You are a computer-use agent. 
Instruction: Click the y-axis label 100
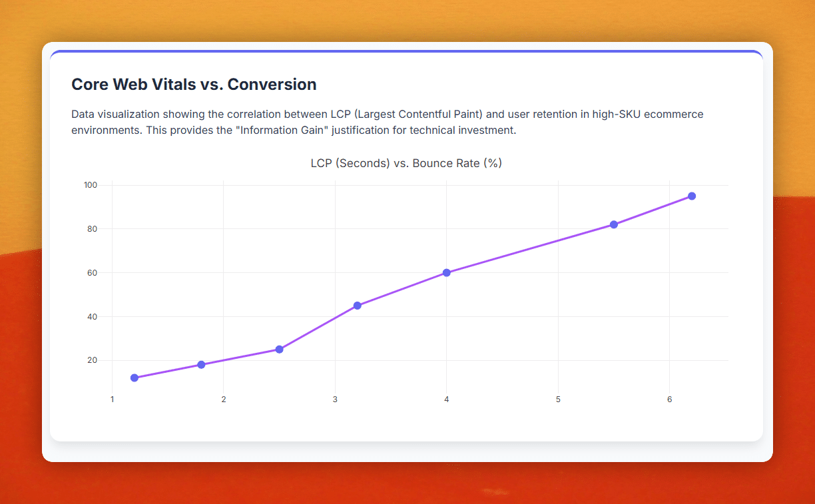pos(91,185)
